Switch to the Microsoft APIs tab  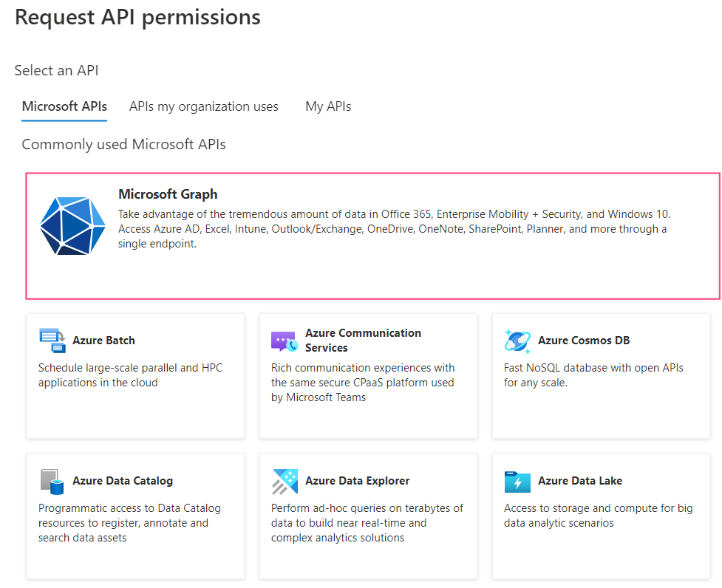(64, 106)
